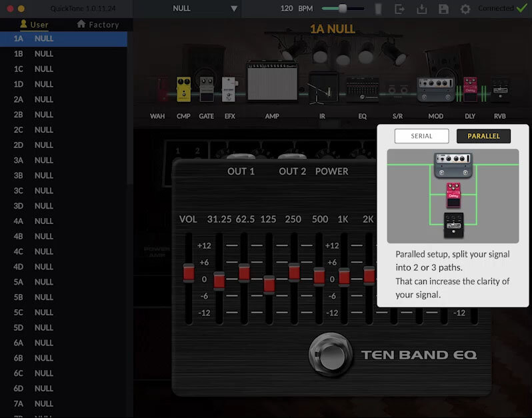Select preset 3B NULL
This screenshot has width=532, height=418.
pyautogui.click(x=63, y=175)
